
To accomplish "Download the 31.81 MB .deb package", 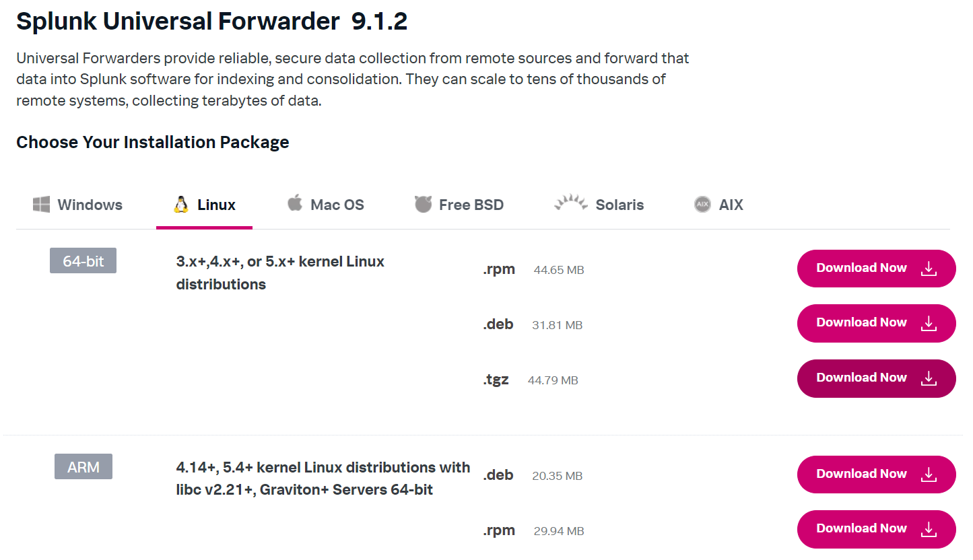I will tap(861, 323).
